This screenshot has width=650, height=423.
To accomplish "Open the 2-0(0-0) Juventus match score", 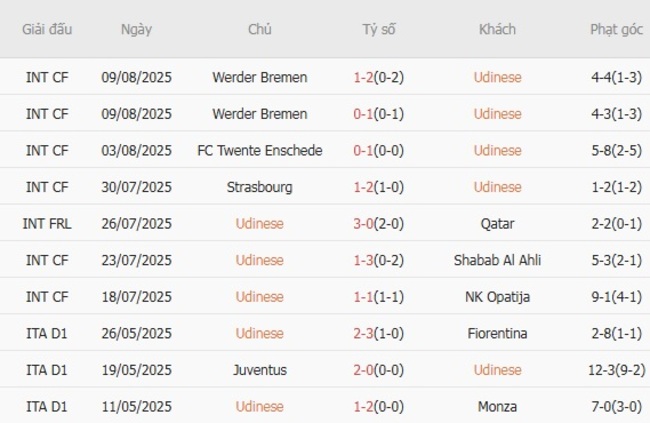I will point(379,370).
